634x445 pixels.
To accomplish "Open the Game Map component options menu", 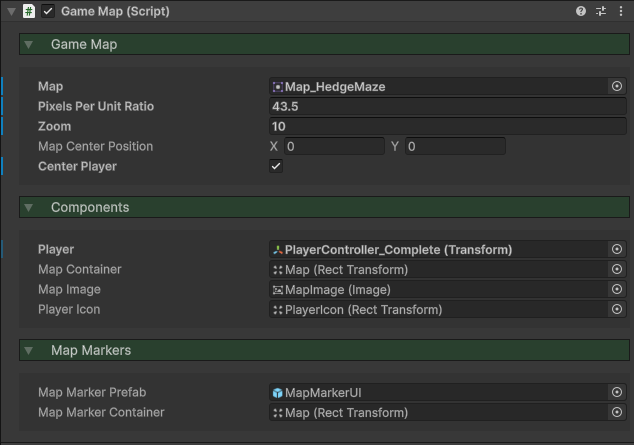I will 620,11.
